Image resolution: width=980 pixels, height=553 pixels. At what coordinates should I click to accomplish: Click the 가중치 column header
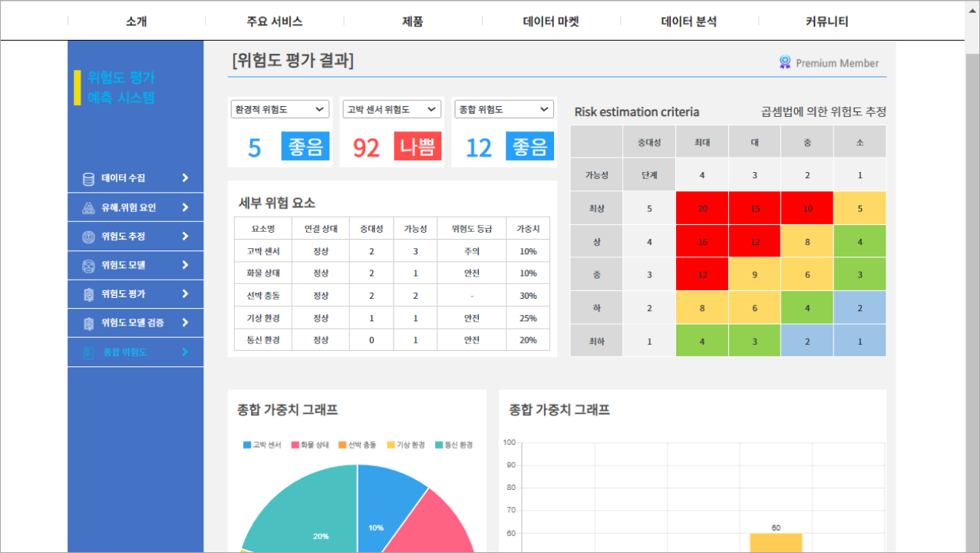(x=528, y=228)
